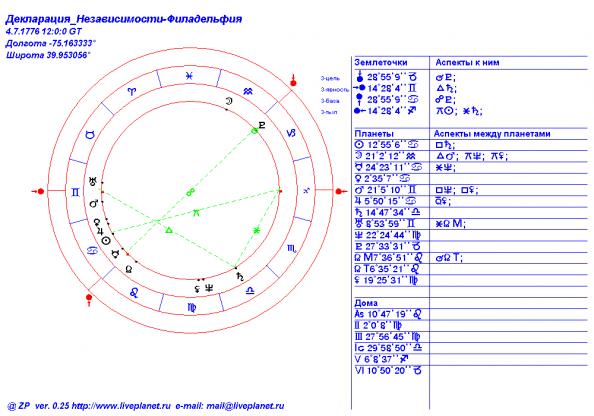Select the Pluto glyph near Capricorn

261,125
